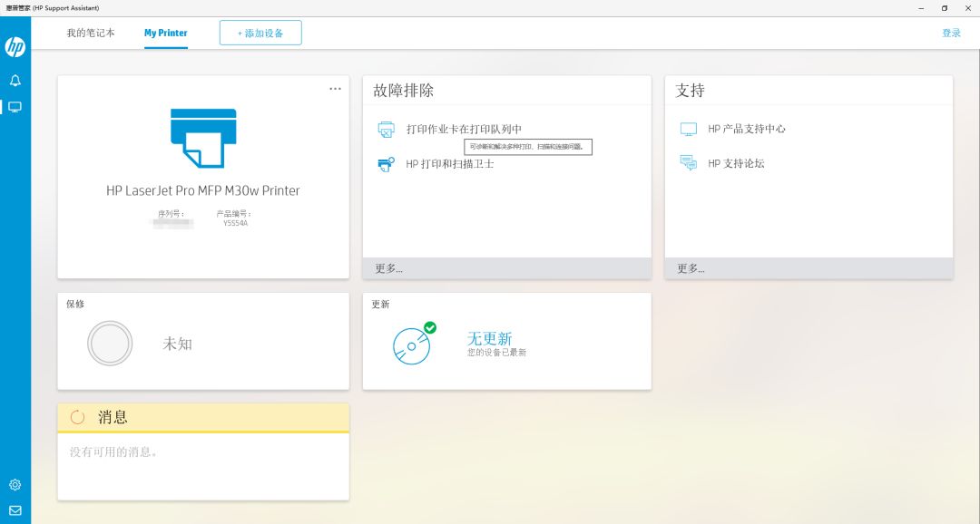Click the 消息 panel header
Screen dimensions: 980x524
pyautogui.click(x=203, y=417)
